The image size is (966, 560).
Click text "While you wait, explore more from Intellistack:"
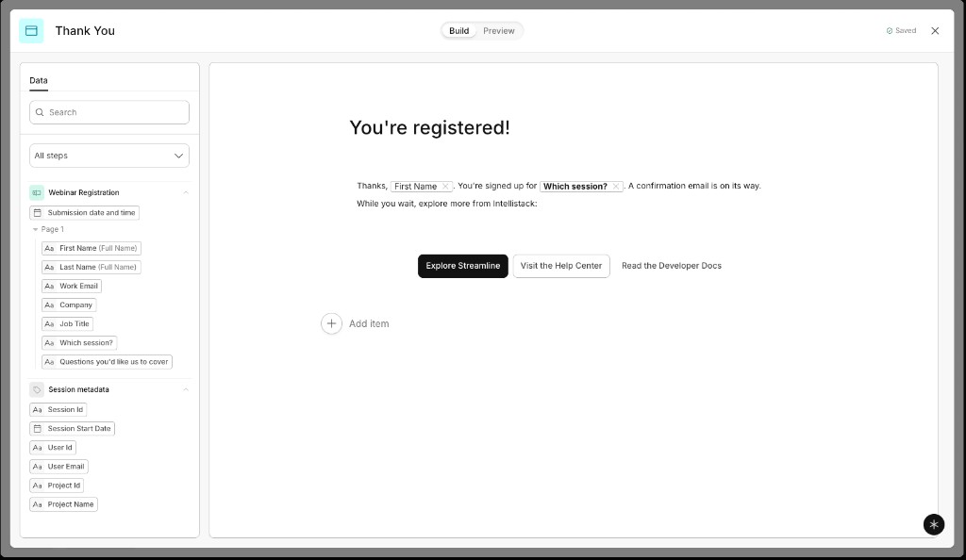pyautogui.click(x=446, y=204)
